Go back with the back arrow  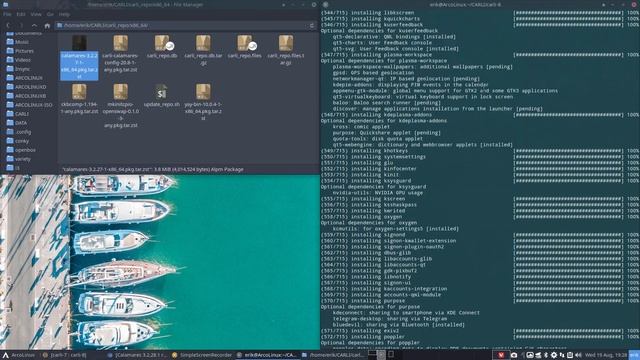[8, 25]
